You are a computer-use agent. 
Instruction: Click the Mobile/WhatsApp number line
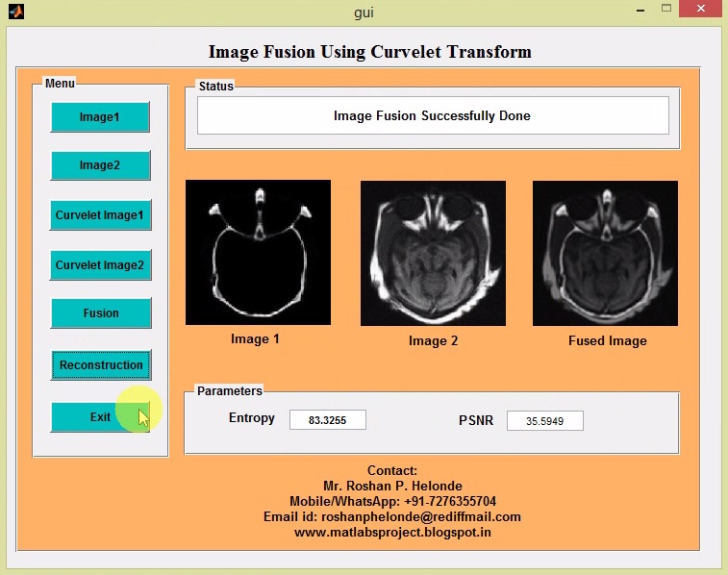[x=392, y=501]
